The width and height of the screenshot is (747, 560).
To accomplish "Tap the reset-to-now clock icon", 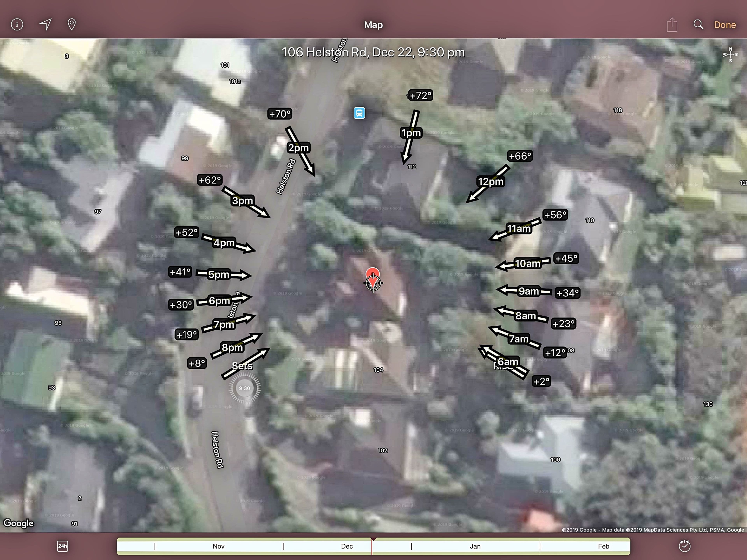I will click(685, 546).
